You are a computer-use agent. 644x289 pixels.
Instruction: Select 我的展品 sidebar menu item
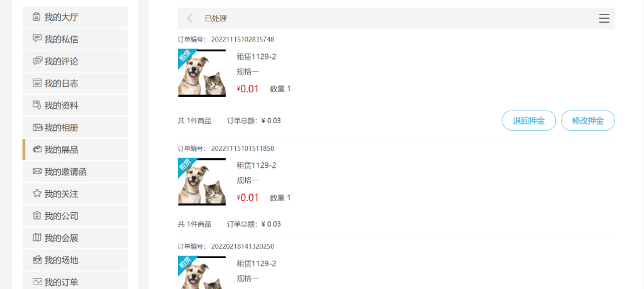pyautogui.click(x=75, y=150)
